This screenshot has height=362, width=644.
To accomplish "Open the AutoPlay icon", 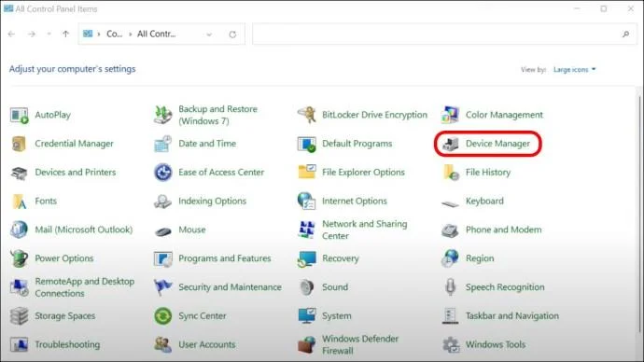I will (x=19, y=115).
